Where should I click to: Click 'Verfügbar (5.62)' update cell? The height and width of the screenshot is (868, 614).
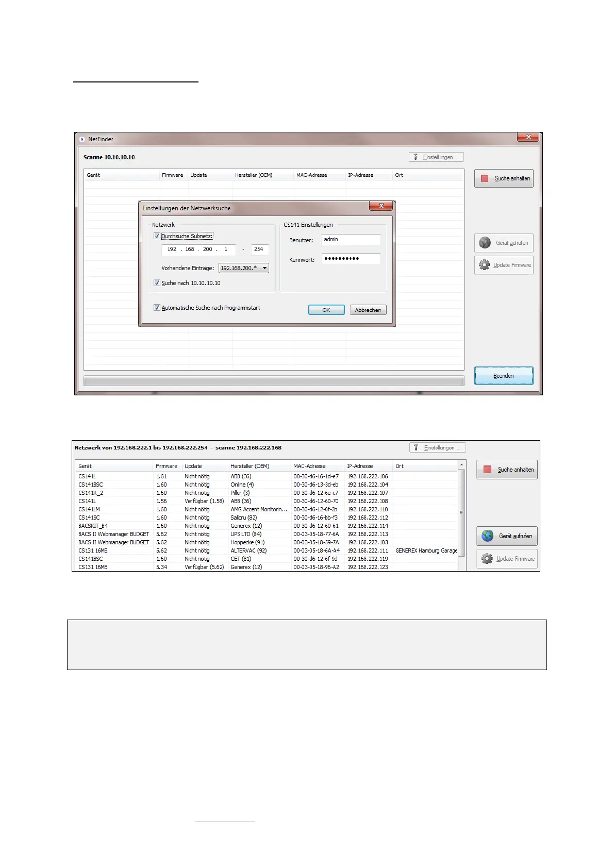point(204,567)
